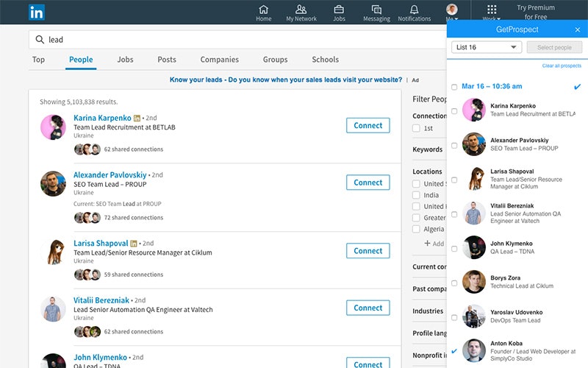Click the Select people button

[x=554, y=47]
